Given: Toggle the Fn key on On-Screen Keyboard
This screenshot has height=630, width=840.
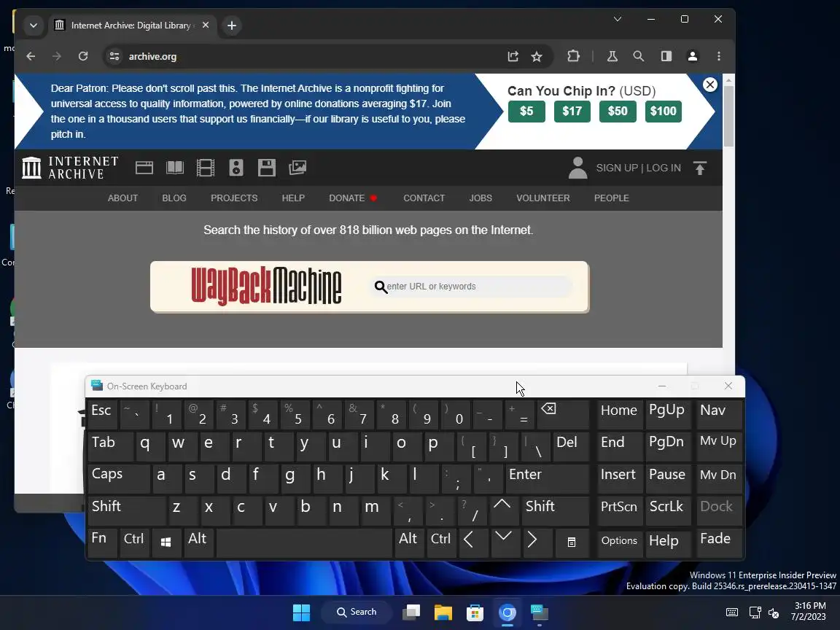Looking at the screenshot, I should tap(102, 542).
